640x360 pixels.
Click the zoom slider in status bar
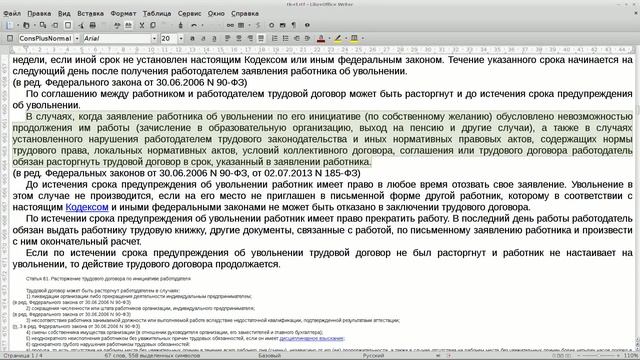click(x=599, y=356)
